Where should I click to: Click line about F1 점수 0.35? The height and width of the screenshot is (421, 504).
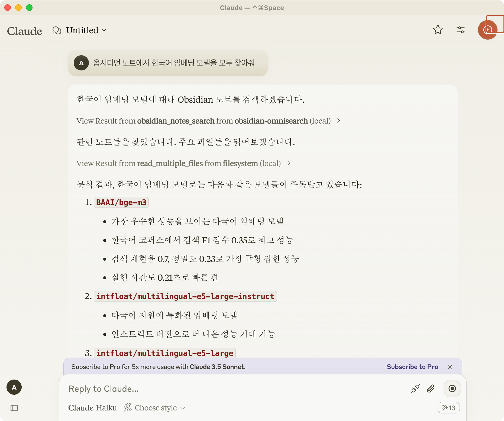click(202, 240)
